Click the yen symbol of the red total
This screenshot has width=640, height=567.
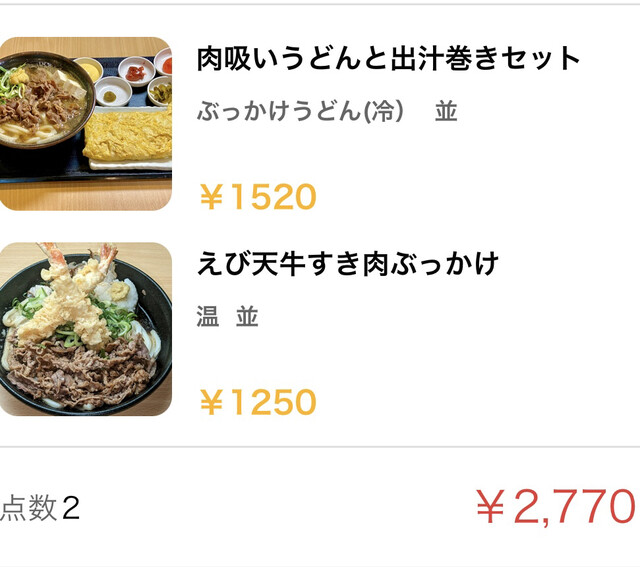[x=490, y=508]
